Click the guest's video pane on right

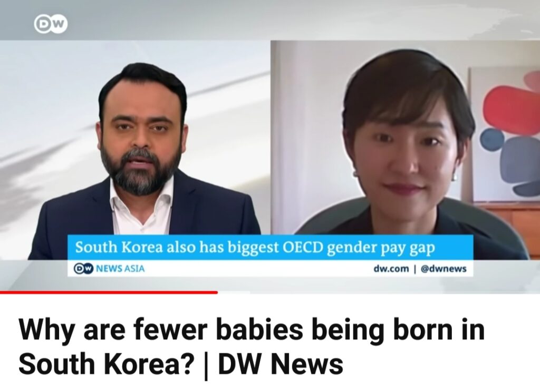point(406,150)
